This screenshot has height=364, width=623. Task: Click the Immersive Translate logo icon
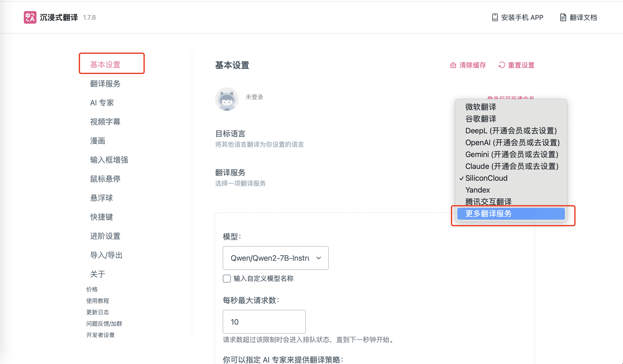(x=30, y=17)
